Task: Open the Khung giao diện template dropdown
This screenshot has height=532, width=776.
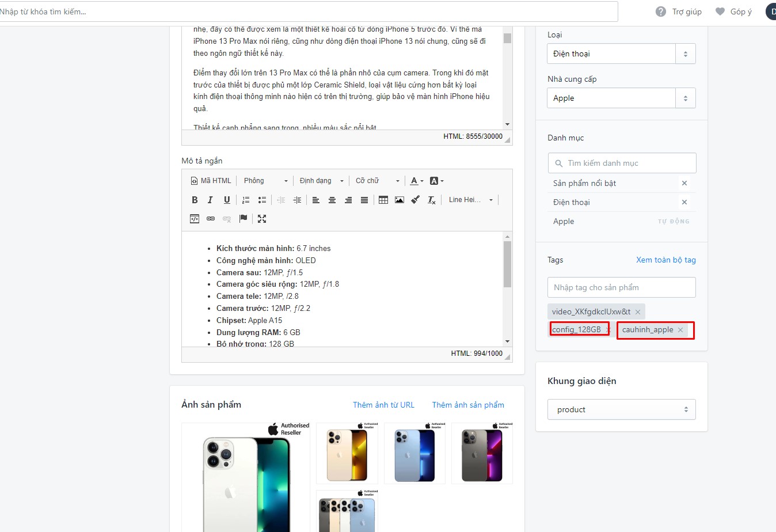Action: point(621,409)
